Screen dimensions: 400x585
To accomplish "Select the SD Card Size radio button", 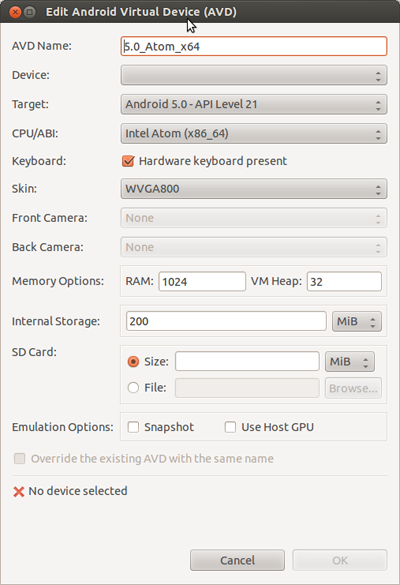I will click(x=133, y=362).
